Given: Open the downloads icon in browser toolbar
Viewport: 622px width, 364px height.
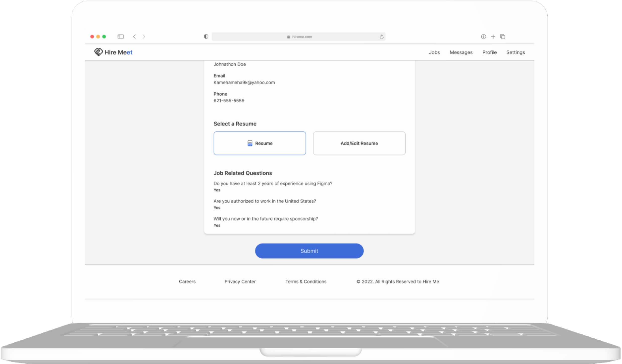Looking at the screenshot, I should point(483,37).
